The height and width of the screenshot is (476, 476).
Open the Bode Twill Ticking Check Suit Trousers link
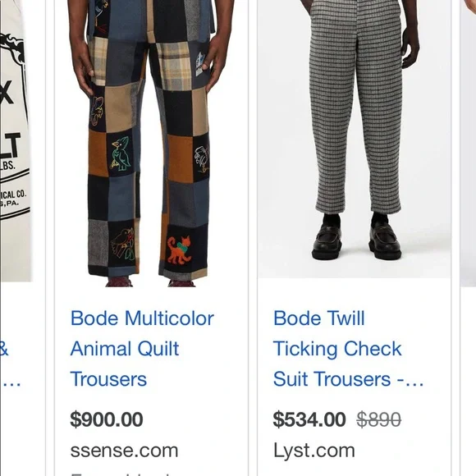[x=348, y=349]
